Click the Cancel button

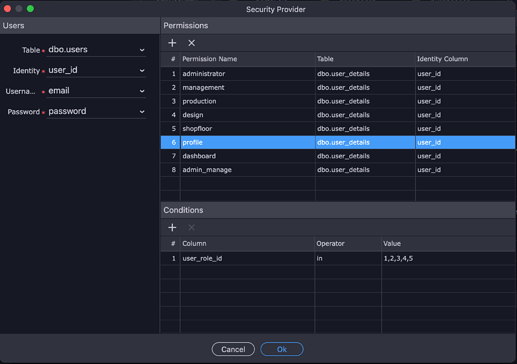[x=233, y=349]
